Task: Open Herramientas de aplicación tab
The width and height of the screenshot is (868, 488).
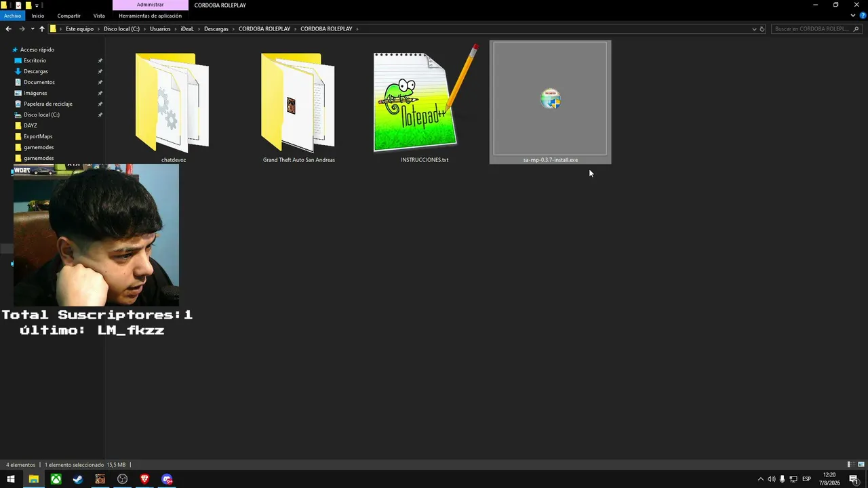Action: point(150,16)
